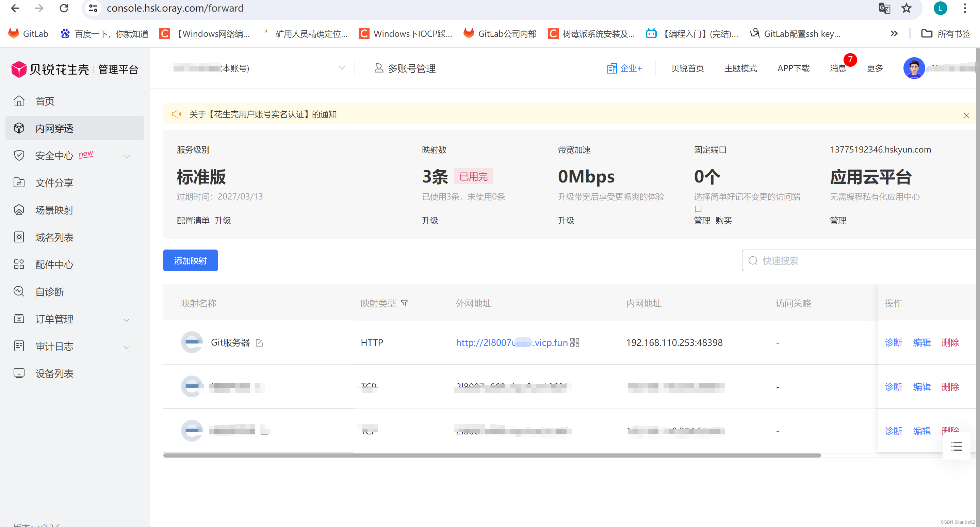The image size is (980, 527).
Task: Click the 消息 notification with red badge
Action: tap(838, 68)
